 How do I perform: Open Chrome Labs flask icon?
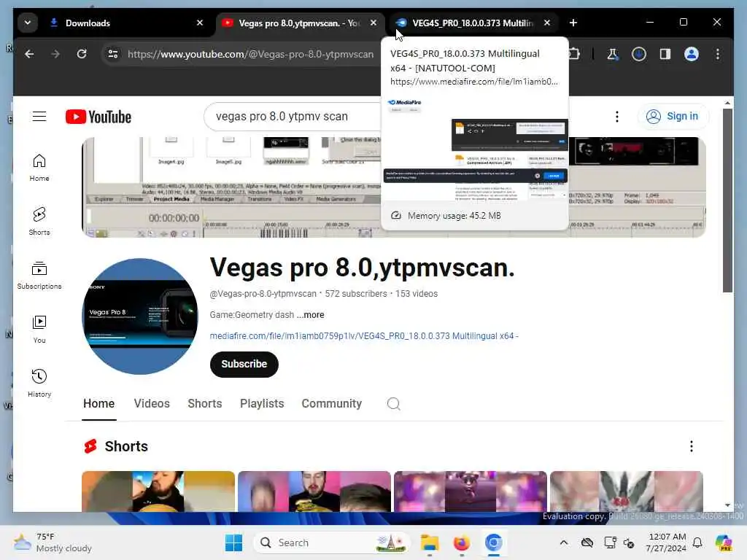point(612,54)
